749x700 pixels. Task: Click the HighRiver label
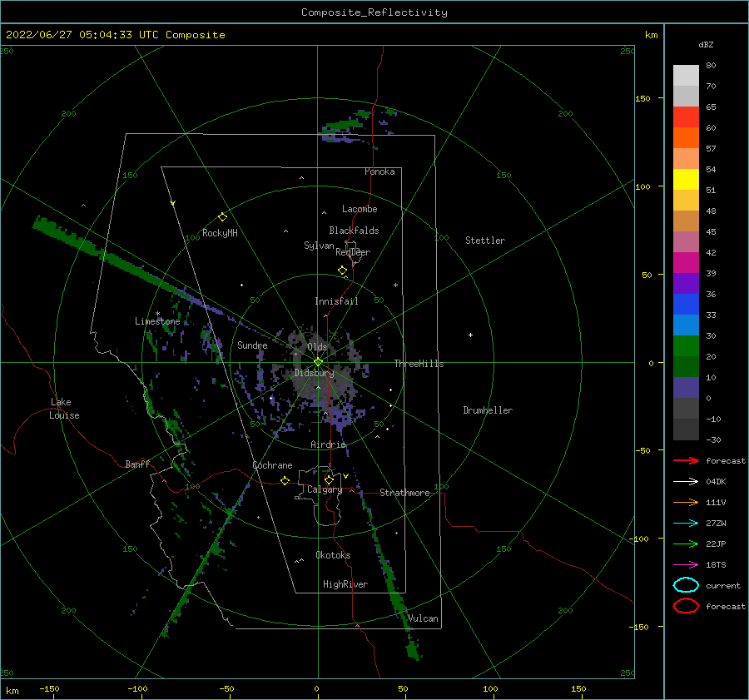[x=345, y=584]
